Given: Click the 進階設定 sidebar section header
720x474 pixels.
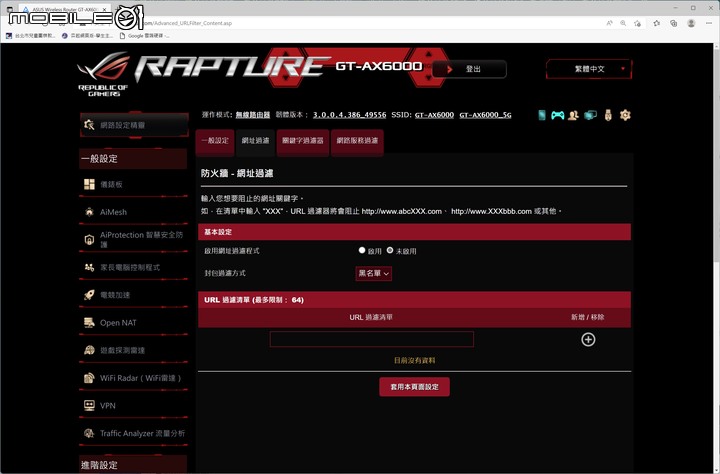Looking at the screenshot, I should click(133, 464).
